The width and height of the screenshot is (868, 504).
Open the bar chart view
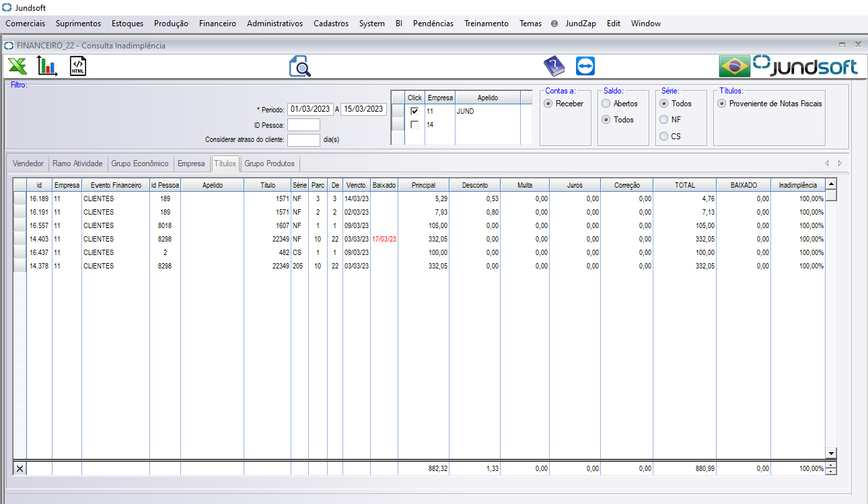pos(47,66)
